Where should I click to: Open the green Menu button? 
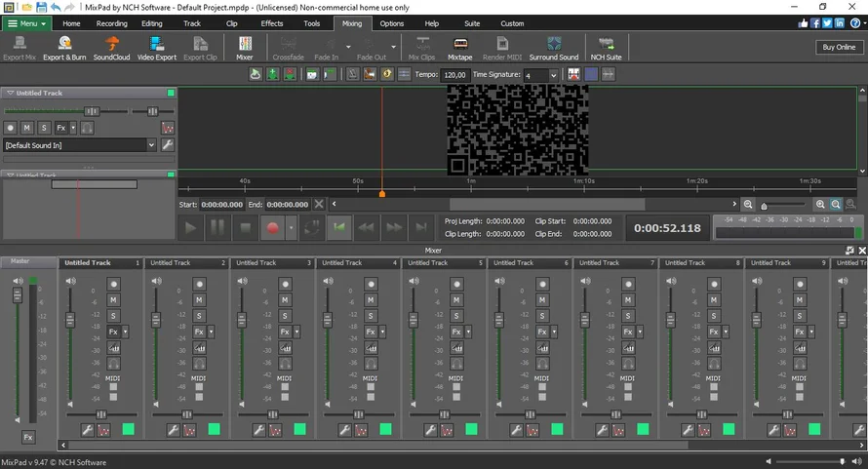pyautogui.click(x=26, y=23)
